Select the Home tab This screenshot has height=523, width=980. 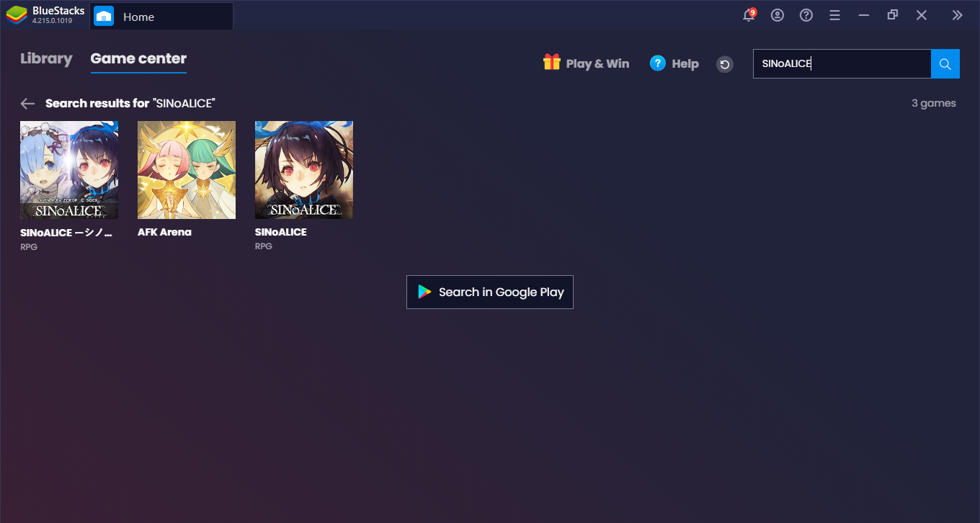click(161, 16)
